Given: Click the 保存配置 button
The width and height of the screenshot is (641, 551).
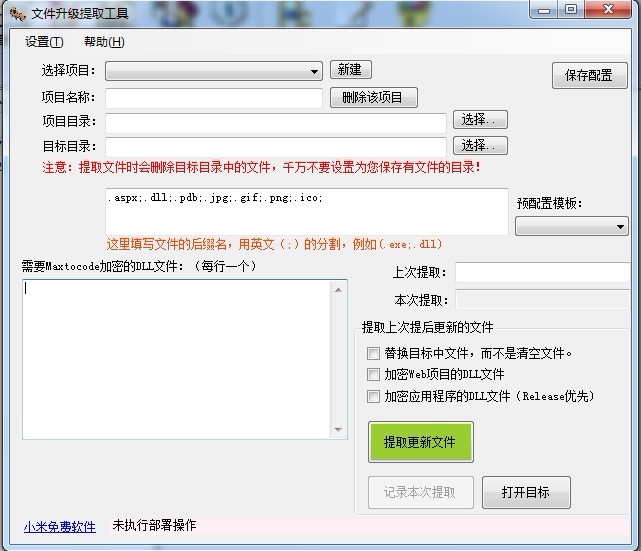Looking at the screenshot, I should [589, 75].
